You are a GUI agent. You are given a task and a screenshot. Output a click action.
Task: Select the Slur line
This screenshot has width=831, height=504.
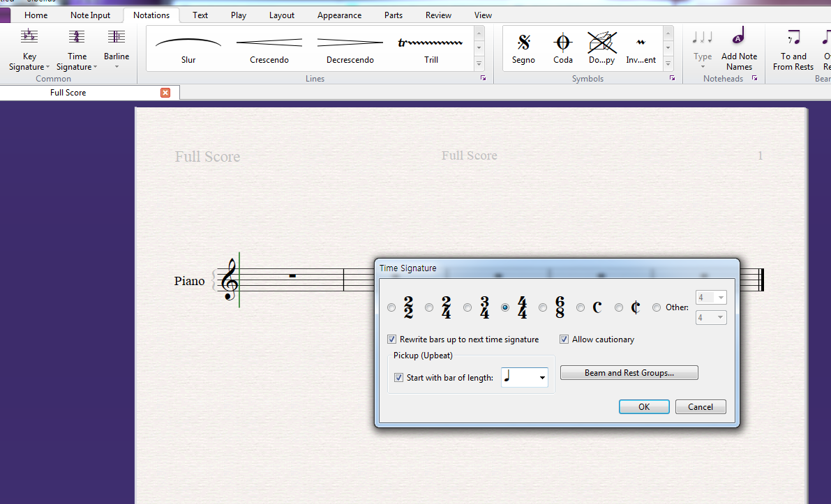[188, 48]
